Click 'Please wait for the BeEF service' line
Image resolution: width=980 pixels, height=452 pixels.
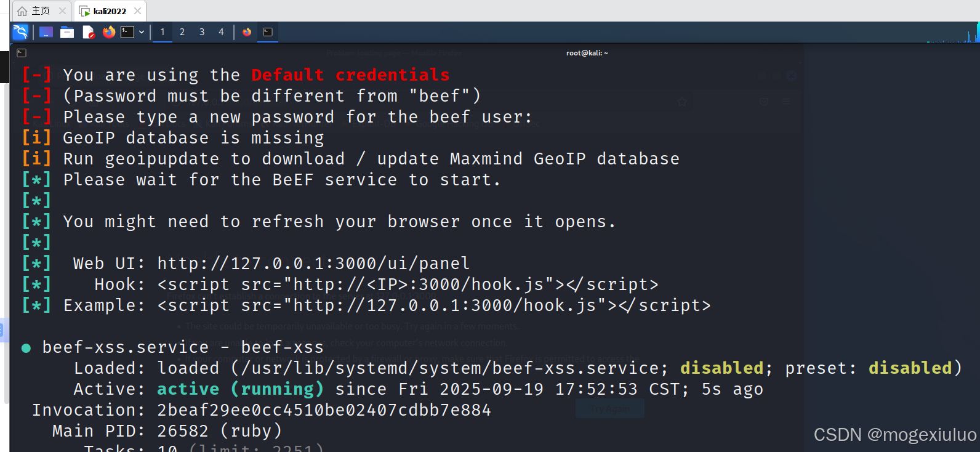click(x=282, y=180)
